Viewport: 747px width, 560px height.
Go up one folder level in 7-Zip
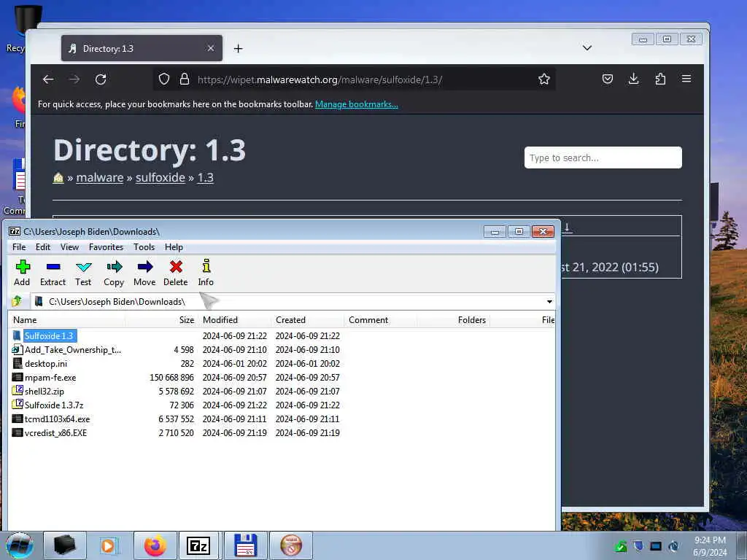18,301
